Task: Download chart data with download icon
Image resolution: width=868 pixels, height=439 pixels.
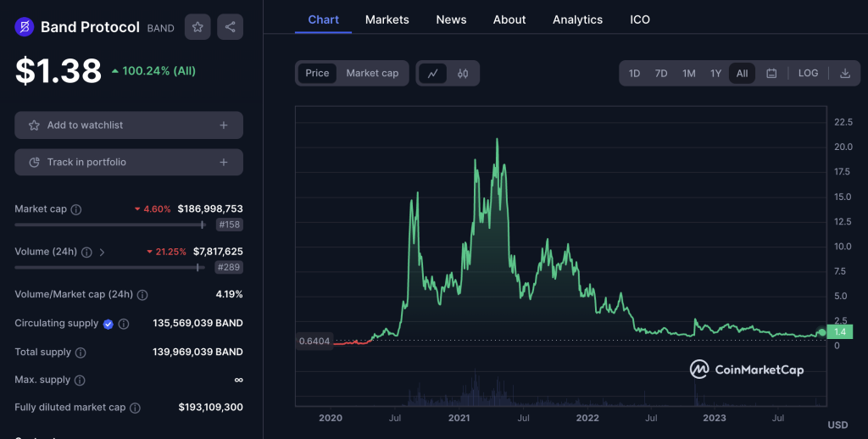Action: (845, 73)
